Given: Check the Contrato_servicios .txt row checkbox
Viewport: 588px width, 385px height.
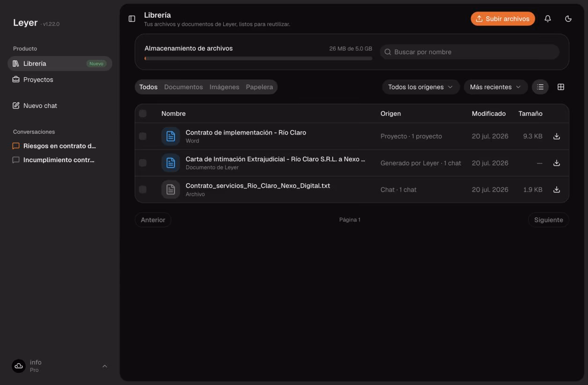Looking at the screenshot, I should pyautogui.click(x=143, y=190).
